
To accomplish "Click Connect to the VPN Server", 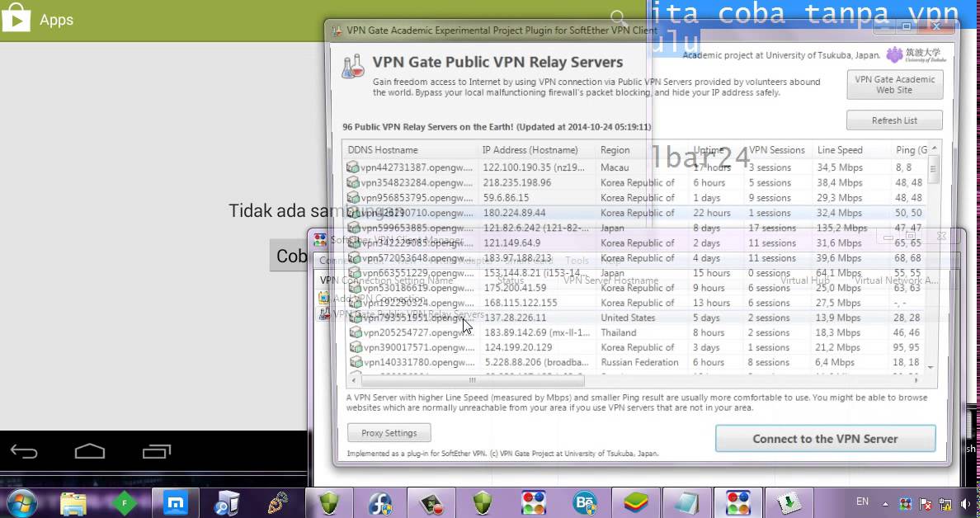I will coord(825,439).
